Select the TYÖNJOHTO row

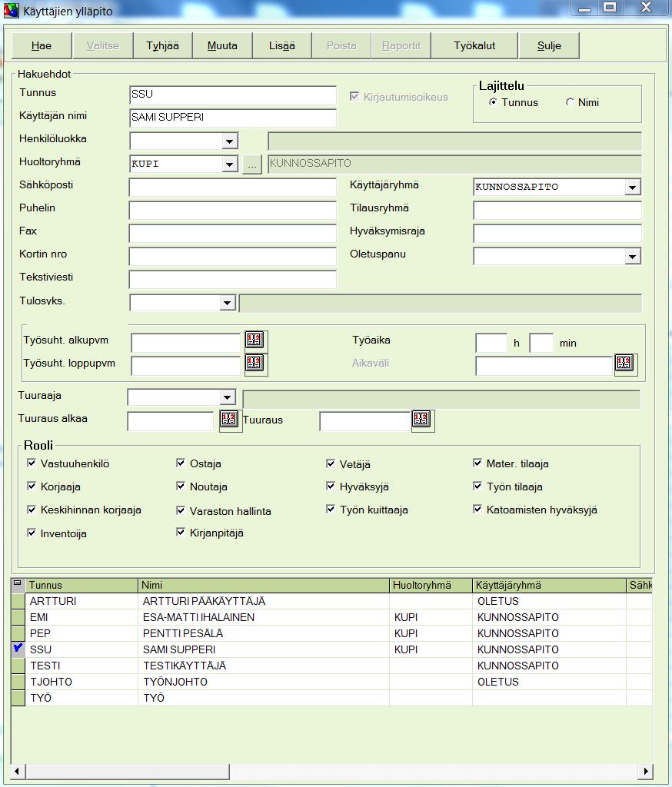[331, 681]
